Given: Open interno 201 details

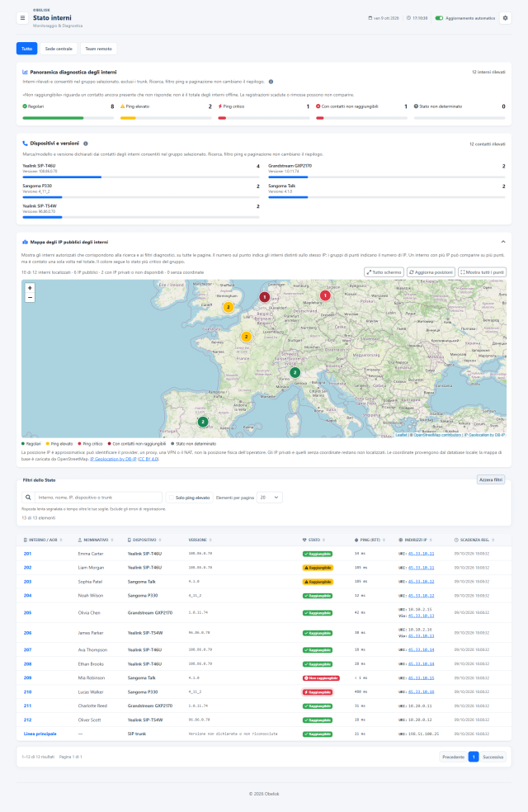Looking at the screenshot, I should 27,554.
